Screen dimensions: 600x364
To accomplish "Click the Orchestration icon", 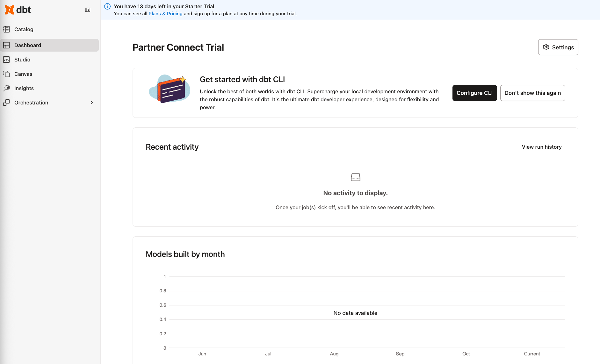I will 7,103.
